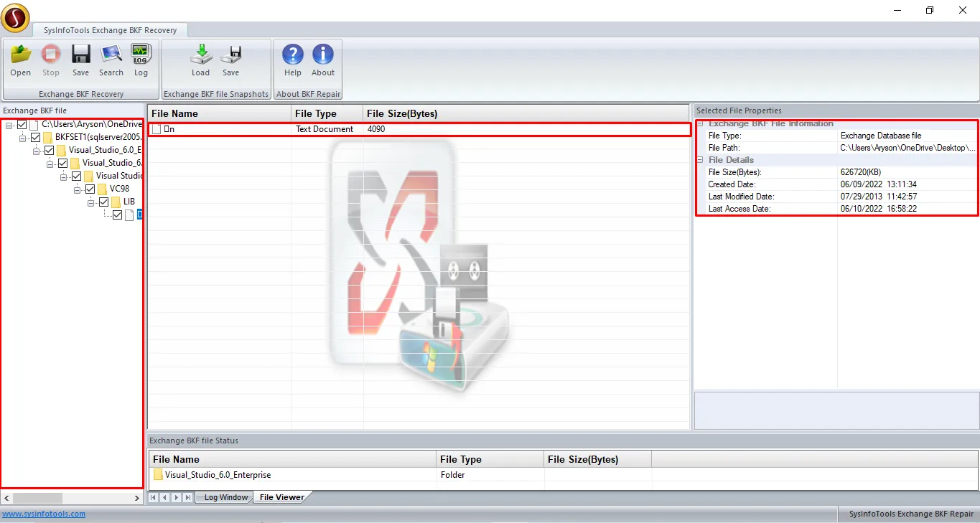Click the tree panel horizontal scrollbar thumb
980x523 pixels.
coord(37,498)
